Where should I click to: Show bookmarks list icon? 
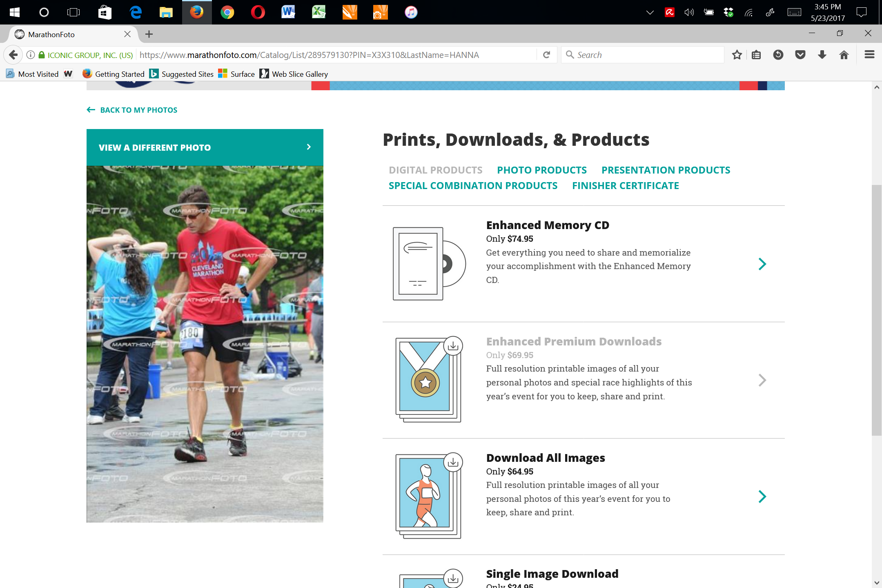[x=756, y=55]
